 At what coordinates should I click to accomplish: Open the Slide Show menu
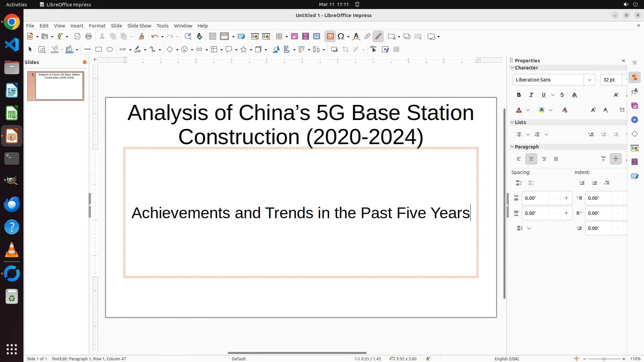click(x=139, y=26)
